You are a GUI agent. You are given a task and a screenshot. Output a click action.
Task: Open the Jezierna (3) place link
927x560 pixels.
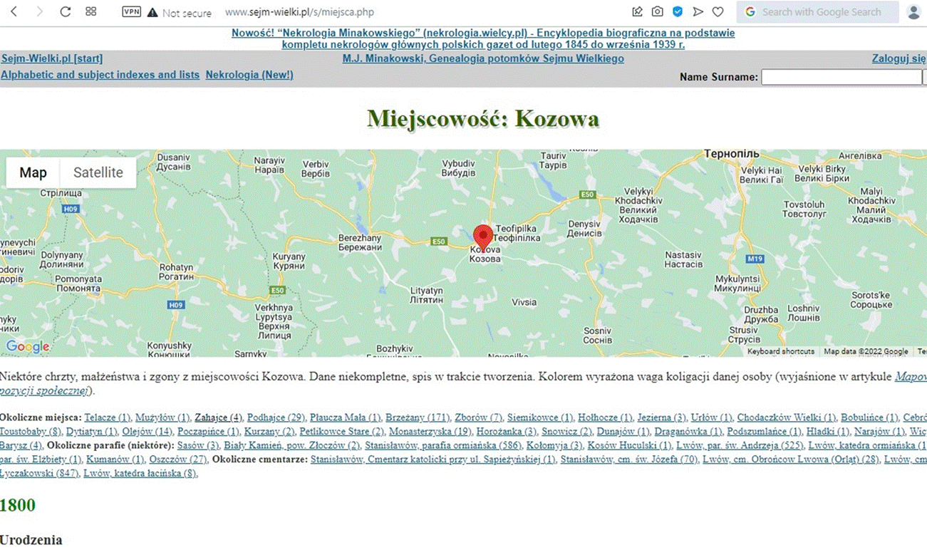coord(662,418)
